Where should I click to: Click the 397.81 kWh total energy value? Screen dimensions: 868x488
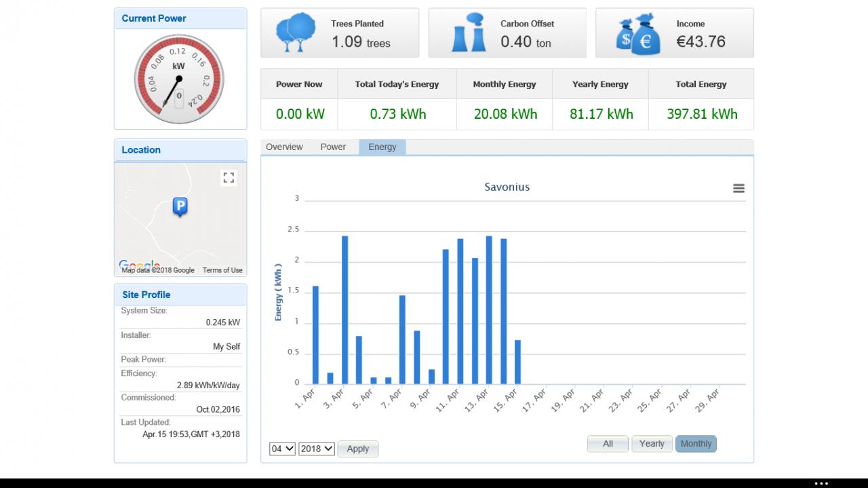[x=702, y=114]
